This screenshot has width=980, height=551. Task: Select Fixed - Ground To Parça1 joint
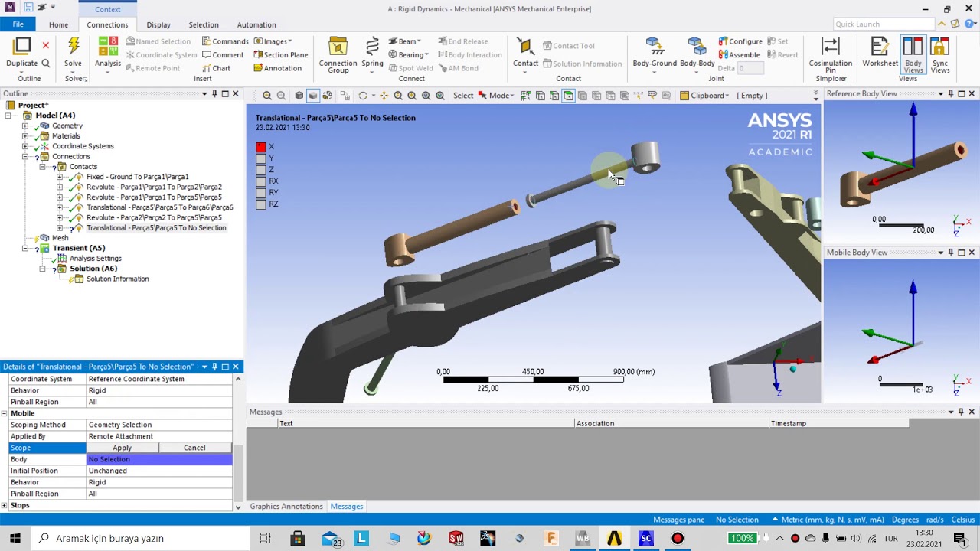[138, 177]
